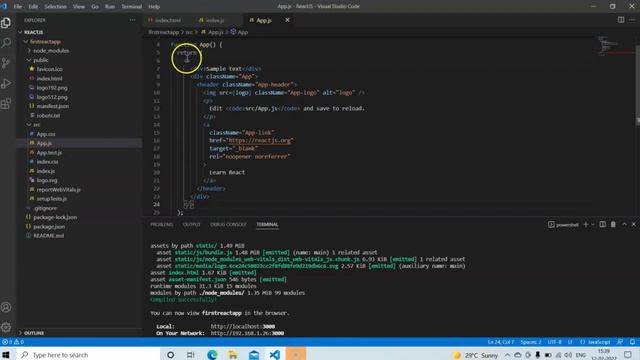Follow the https://reactjs.org link in code
640x360 pixels.
point(260,140)
